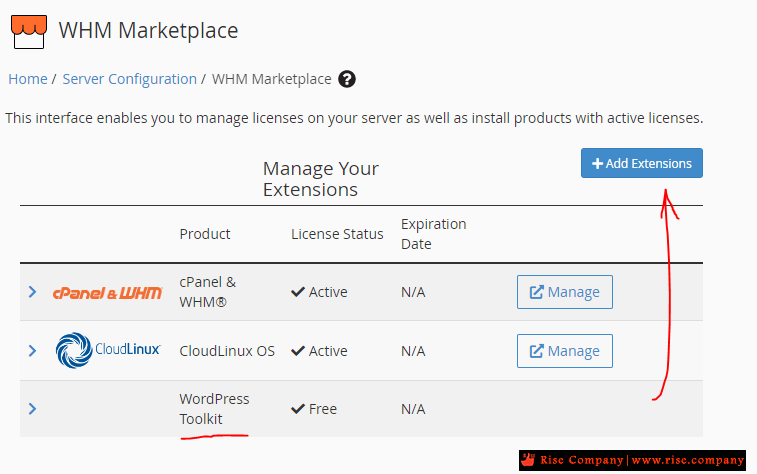
Task: Open the help question mark icon
Action: pyautogui.click(x=347, y=79)
